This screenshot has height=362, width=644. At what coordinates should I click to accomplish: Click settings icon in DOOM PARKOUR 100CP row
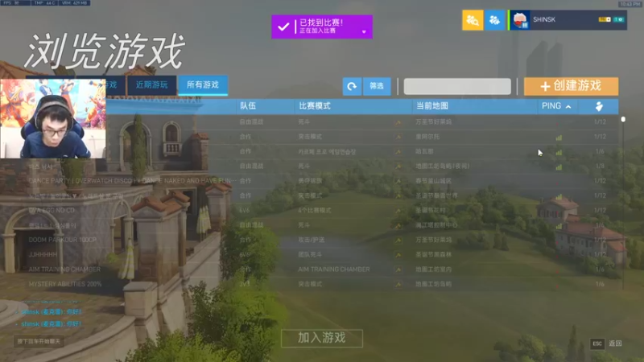click(398, 240)
